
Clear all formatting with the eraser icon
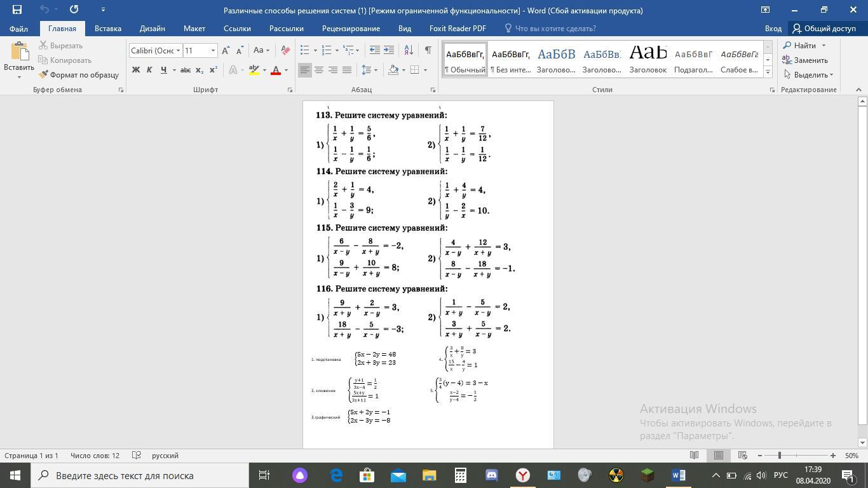(x=285, y=50)
